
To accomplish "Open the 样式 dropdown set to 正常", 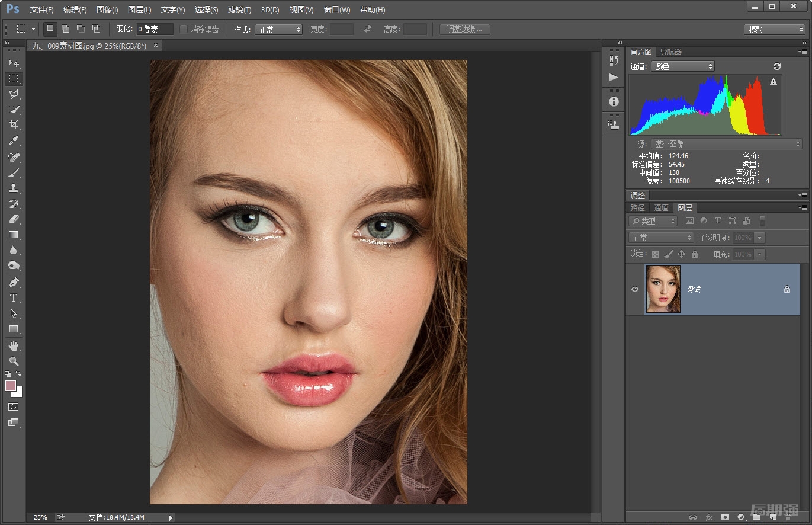I will 278,29.
